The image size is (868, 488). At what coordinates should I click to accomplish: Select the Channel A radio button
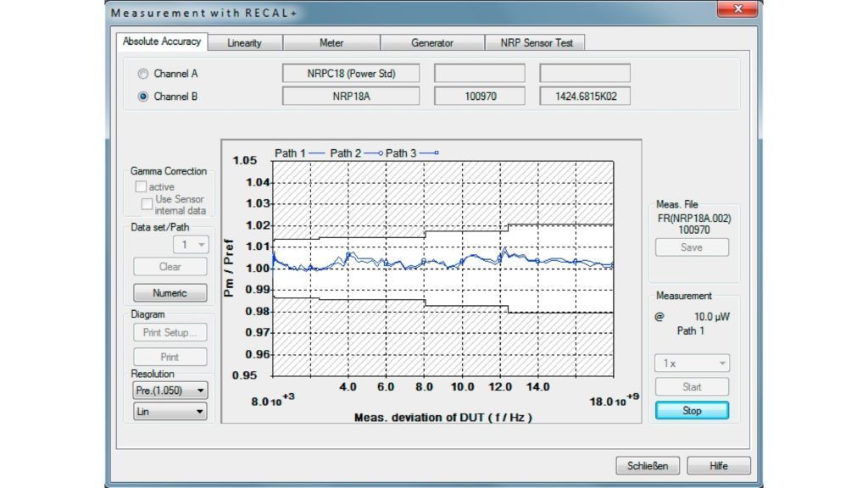[x=142, y=74]
